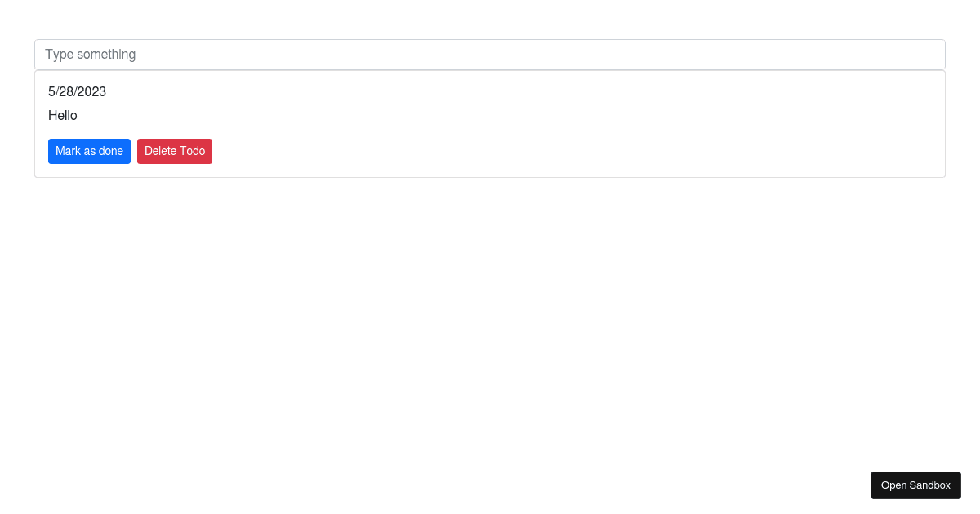Screen dimensions: 980x514
Task: Click the Hello todo text
Action: tap(63, 115)
